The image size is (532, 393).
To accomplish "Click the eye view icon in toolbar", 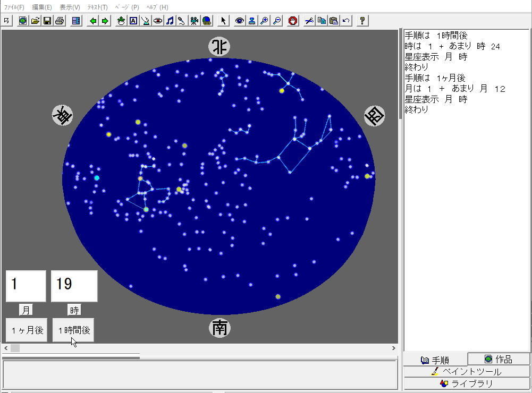I will tap(240, 21).
